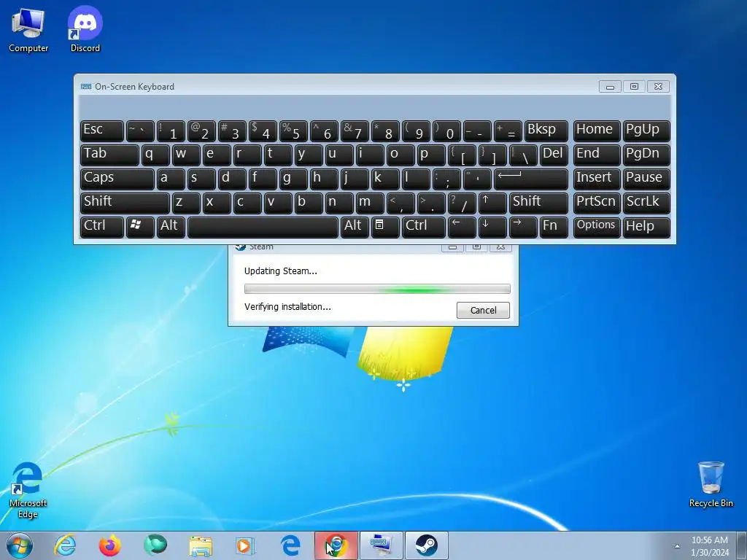
Task: Toggle the Caps lock key
Action: pos(117,179)
